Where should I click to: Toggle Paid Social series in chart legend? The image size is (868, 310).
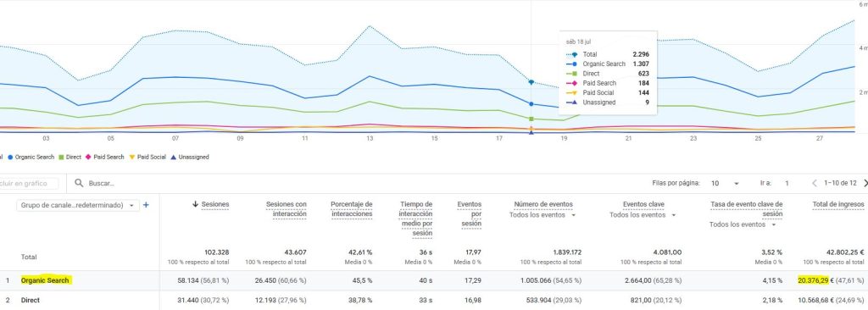point(147,158)
